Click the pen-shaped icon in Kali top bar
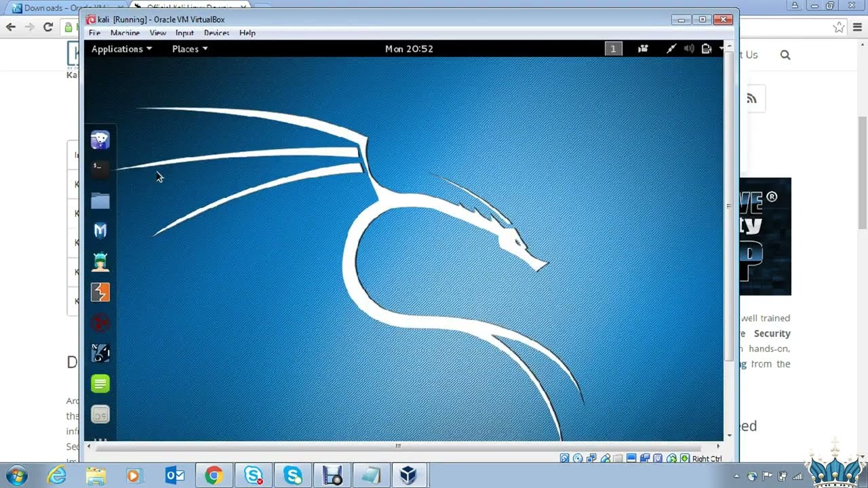This screenshot has height=488, width=868. click(671, 49)
